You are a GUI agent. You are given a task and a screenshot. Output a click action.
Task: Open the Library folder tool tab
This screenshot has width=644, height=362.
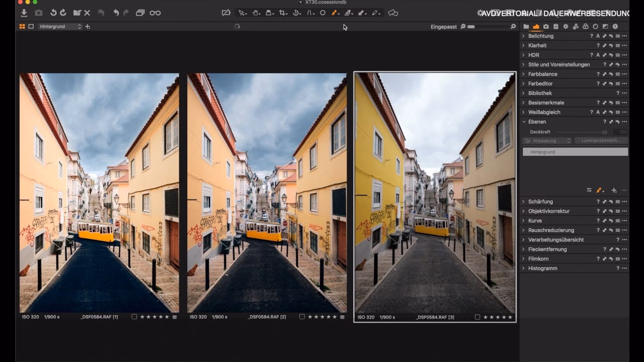(526, 27)
